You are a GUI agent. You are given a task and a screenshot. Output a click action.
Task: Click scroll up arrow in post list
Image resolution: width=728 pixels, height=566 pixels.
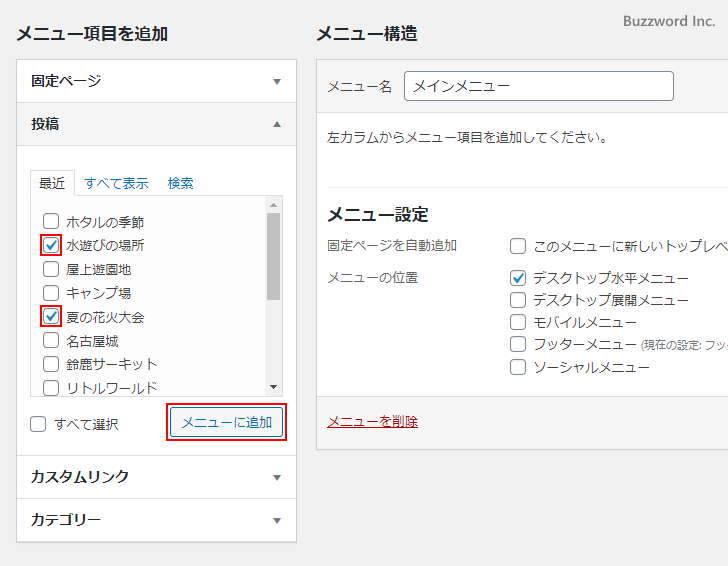pos(273,205)
